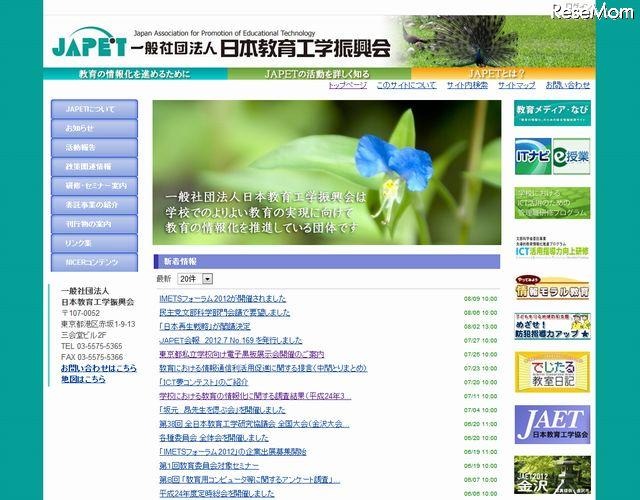Image resolution: width=640 pixels, height=500 pixels.
Task: Click the TEL 03-5575-5365 text
Action: click(x=92, y=346)
